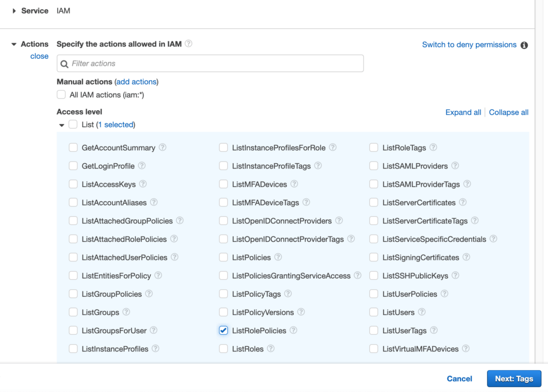Click help icon next to GetAccountSummary

[x=163, y=148]
